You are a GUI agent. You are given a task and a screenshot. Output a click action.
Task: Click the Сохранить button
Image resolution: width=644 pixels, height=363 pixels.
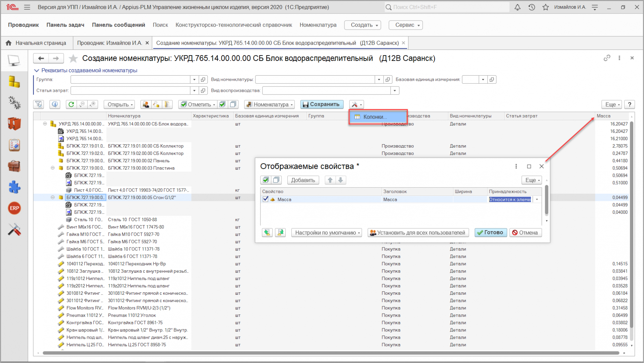click(322, 105)
